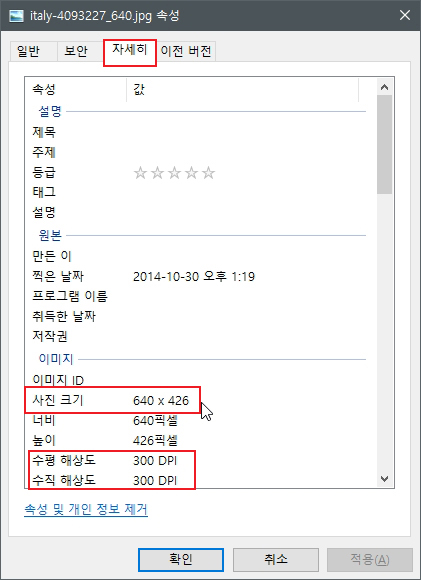
Task: Click the 속성 및 개인 정보 제거 link
Action: point(86,509)
